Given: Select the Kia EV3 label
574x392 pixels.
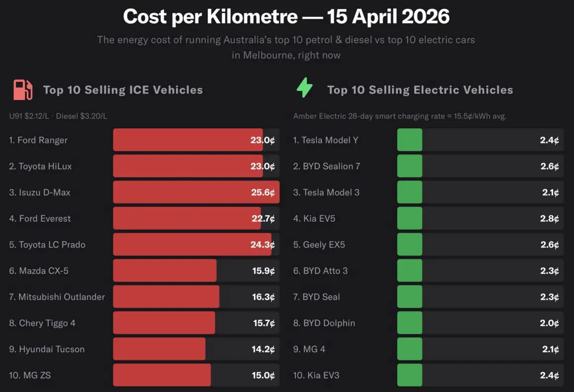Looking at the screenshot, I should (316, 375).
